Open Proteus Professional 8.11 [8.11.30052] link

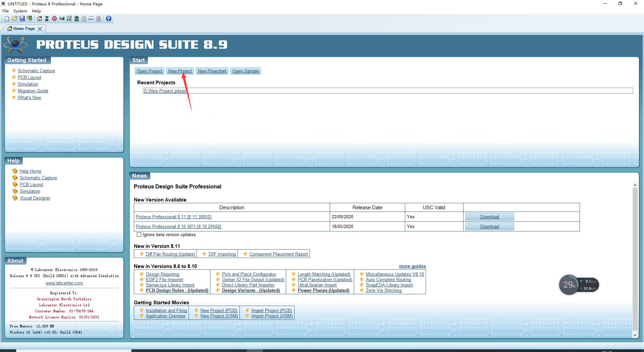click(173, 217)
